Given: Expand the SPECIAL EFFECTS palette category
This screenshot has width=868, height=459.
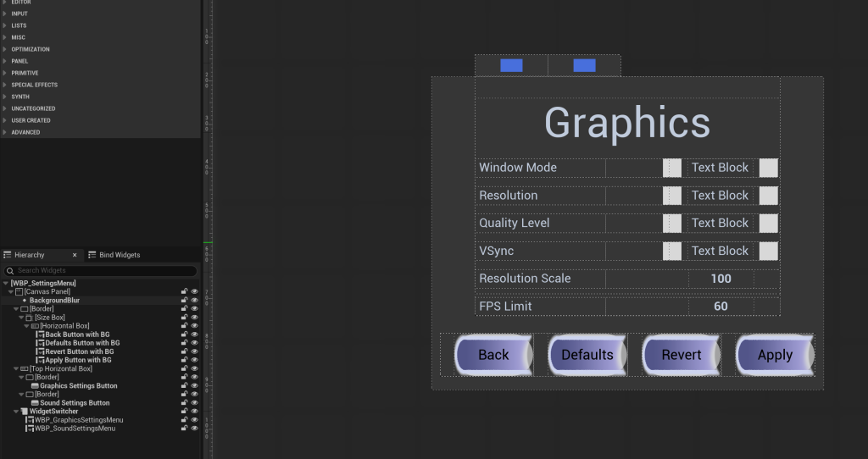Looking at the screenshot, I should (5, 85).
